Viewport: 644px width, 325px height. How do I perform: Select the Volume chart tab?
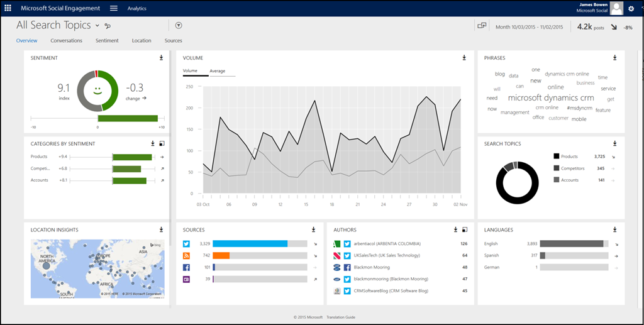(x=190, y=71)
